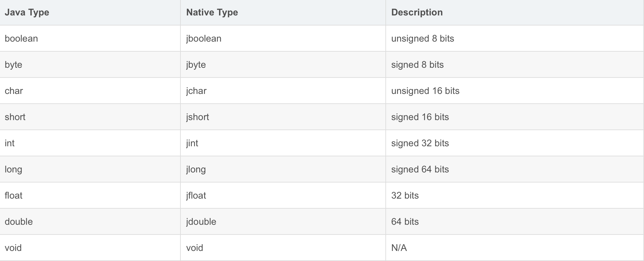Image resolution: width=644 pixels, height=261 pixels.
Task: Select the jbyte cell
Action: pos(196,65)
